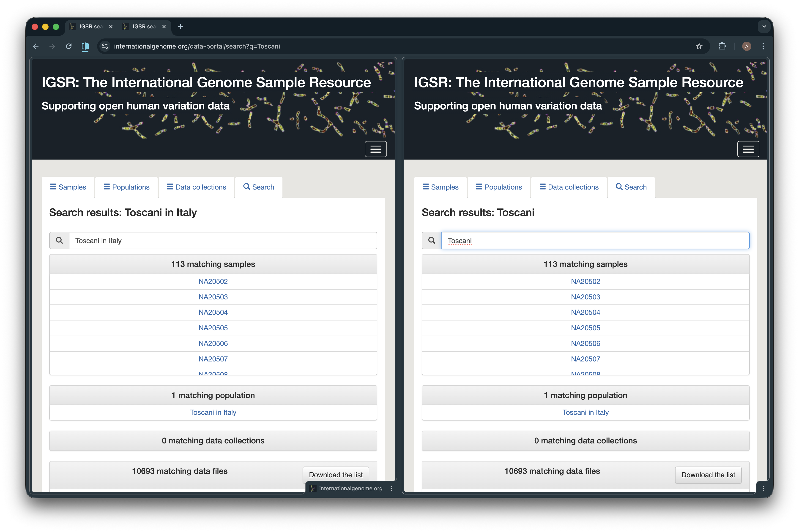This screenshot has height=532, width=799.
Task: Open a new browser tab with the plus button
Action: tap(180, 27)
